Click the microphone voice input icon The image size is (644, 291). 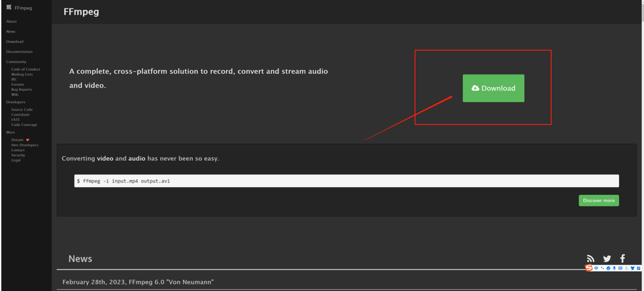click(614, 268)
